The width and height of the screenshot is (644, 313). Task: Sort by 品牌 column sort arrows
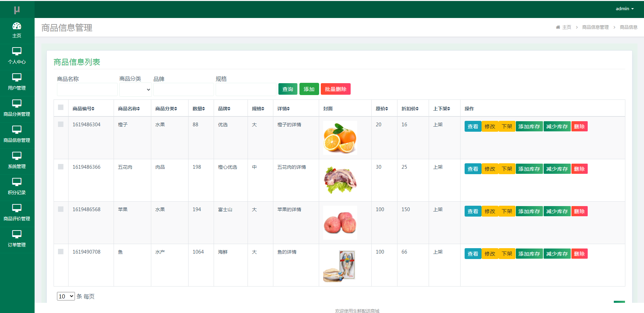click(229, 109)
